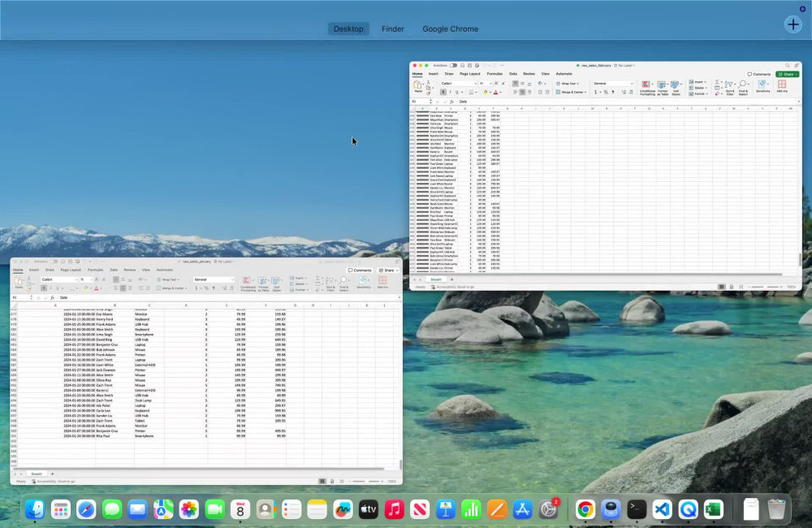The image size is (812, 528).
Task: Pick red font color in raw_sales_january window
Action: click(x=97, y=288)
